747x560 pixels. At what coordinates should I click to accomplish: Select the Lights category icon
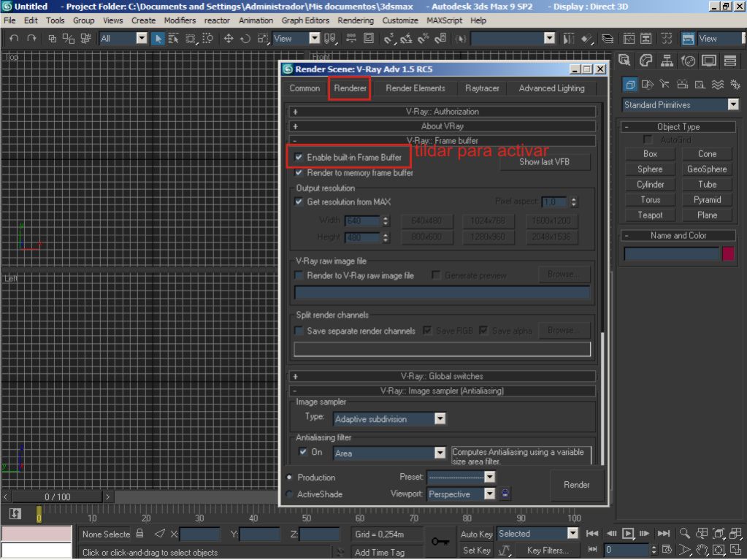coord(664,85)
